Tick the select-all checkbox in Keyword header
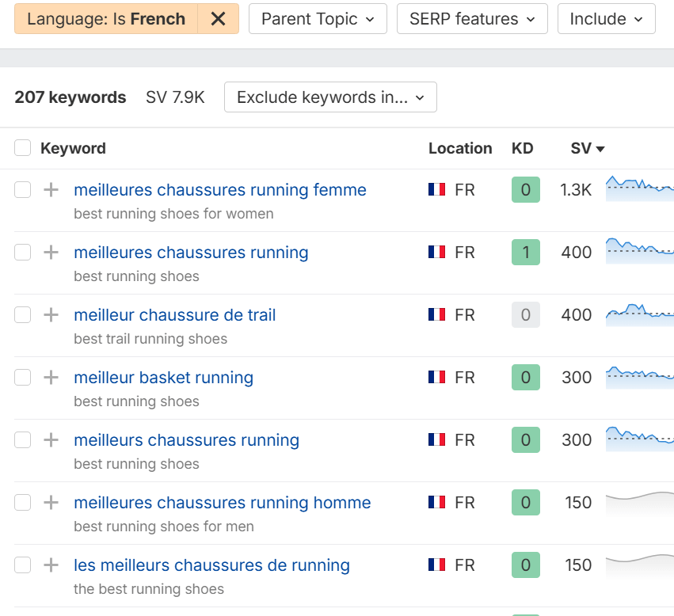 coord(23,148)
